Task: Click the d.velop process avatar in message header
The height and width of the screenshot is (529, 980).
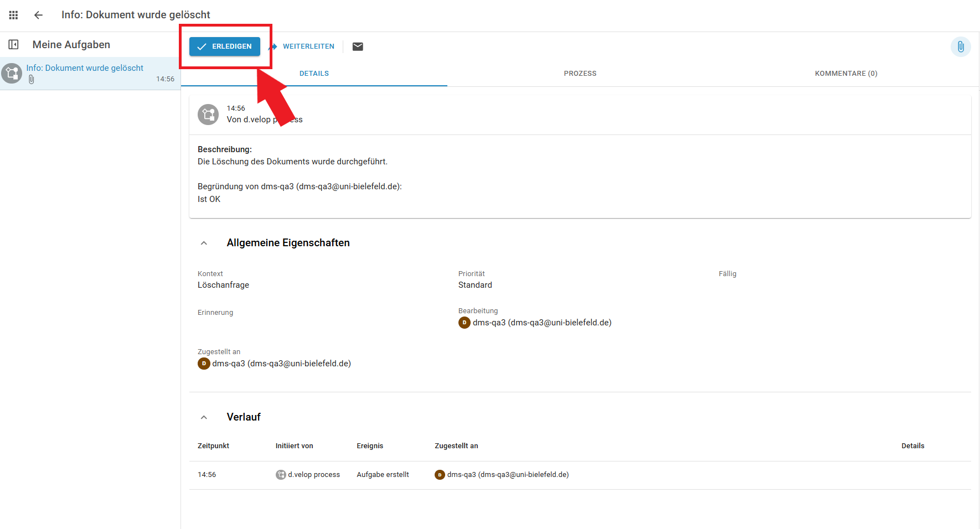Action: [x=208, y=115]
